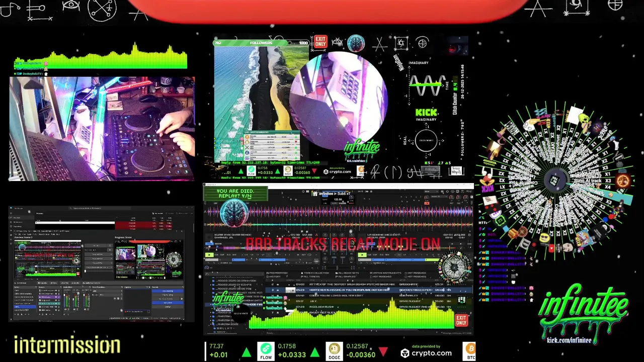Open the '_Added 2025 06 Damn Son' folder

[x=235, y=281]
